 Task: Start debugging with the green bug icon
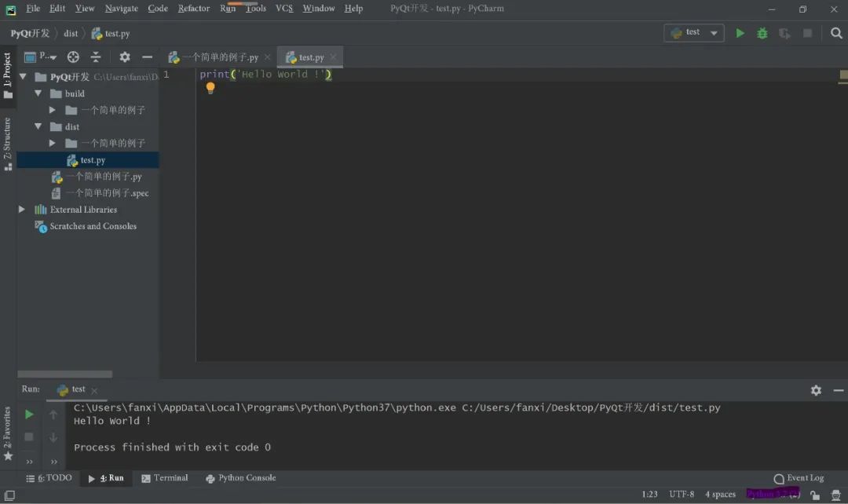(x=762, y=34)
